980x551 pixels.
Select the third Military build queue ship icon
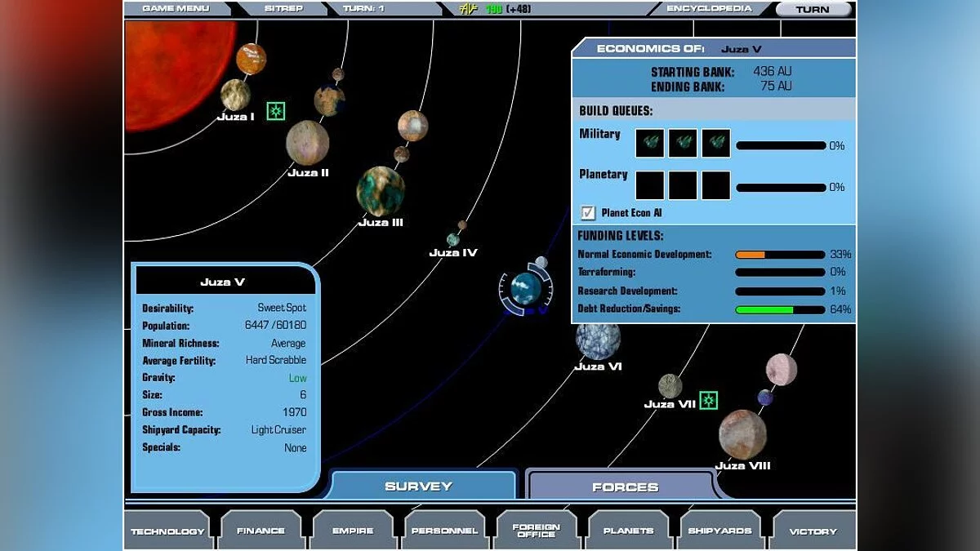point(716,143)
